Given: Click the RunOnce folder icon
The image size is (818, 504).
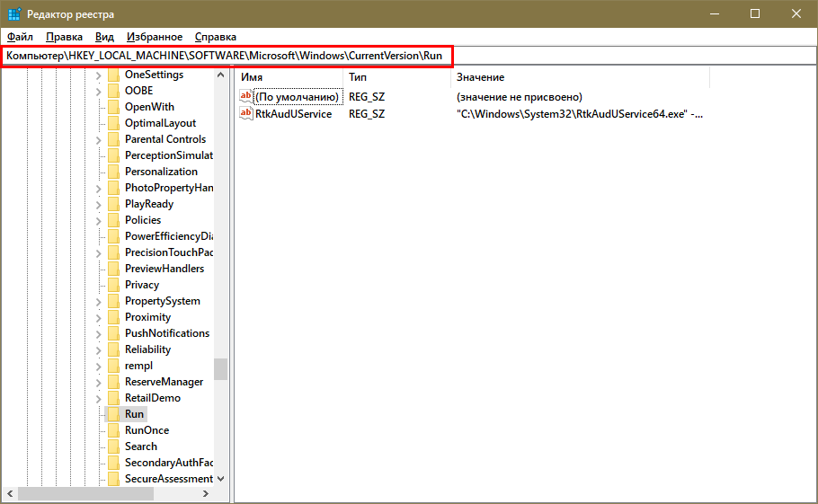Looking at the screenshot, I should pyautogui.click(x=113, y=430).
